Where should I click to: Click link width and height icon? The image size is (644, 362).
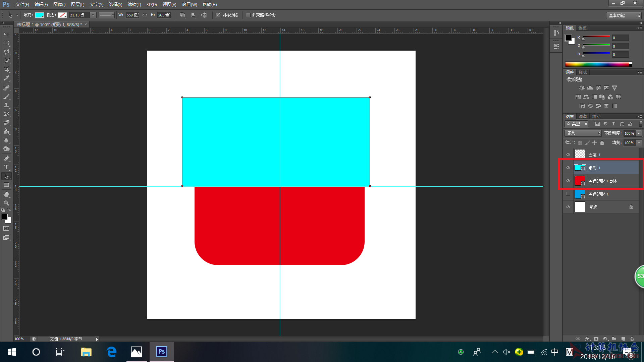[145, 15]
